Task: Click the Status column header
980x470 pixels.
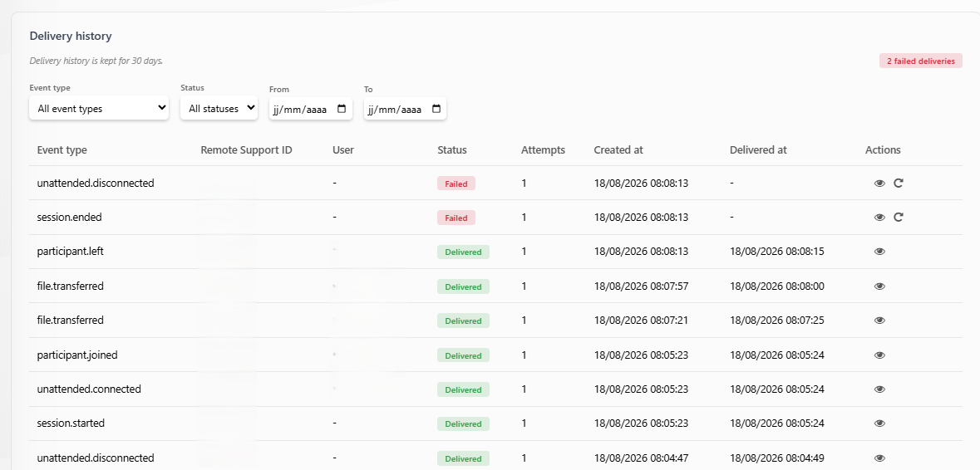Action: pyautogui.click(x=452, y=149)
